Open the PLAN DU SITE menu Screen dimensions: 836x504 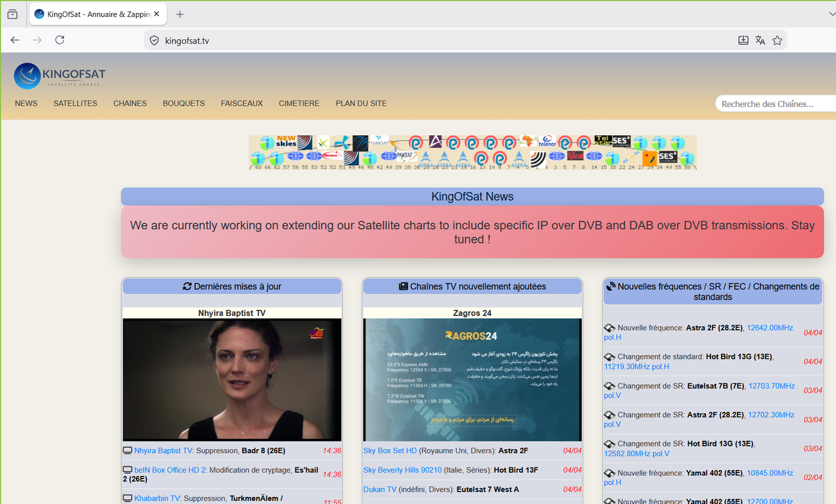point(361,103)
